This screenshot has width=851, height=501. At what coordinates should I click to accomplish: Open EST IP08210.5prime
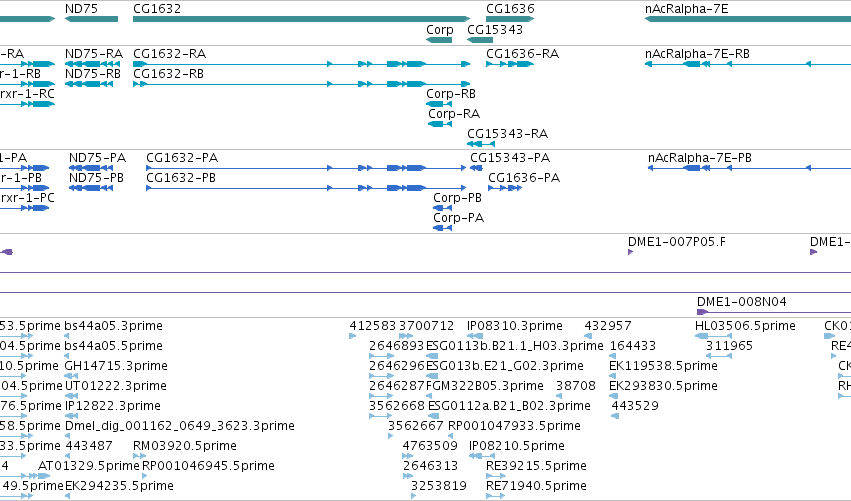point(517,446)
